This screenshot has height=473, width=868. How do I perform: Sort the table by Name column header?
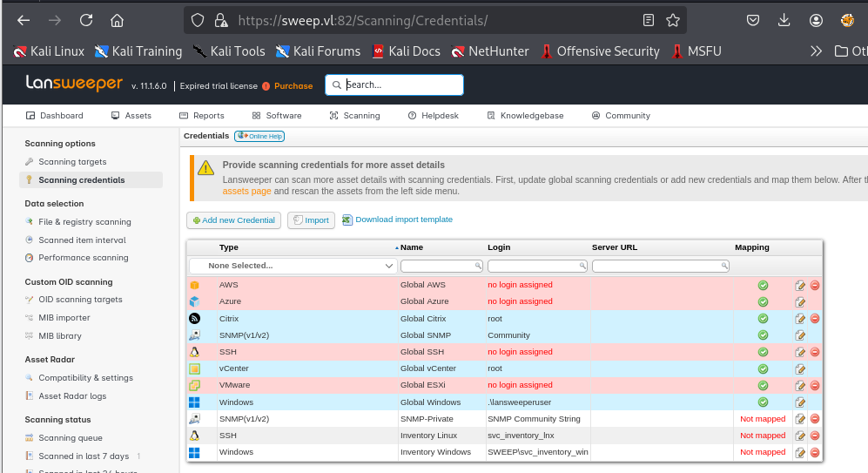(412, 247)
